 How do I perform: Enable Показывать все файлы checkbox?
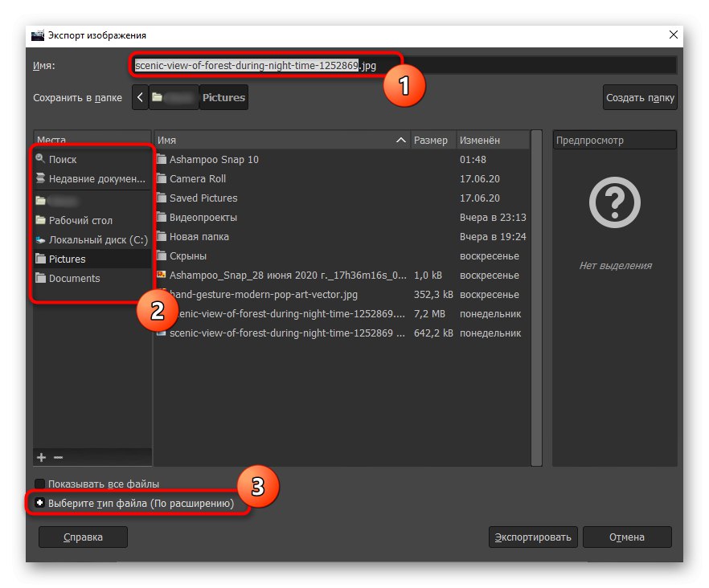pyautogui.click(x=40, y=484)
